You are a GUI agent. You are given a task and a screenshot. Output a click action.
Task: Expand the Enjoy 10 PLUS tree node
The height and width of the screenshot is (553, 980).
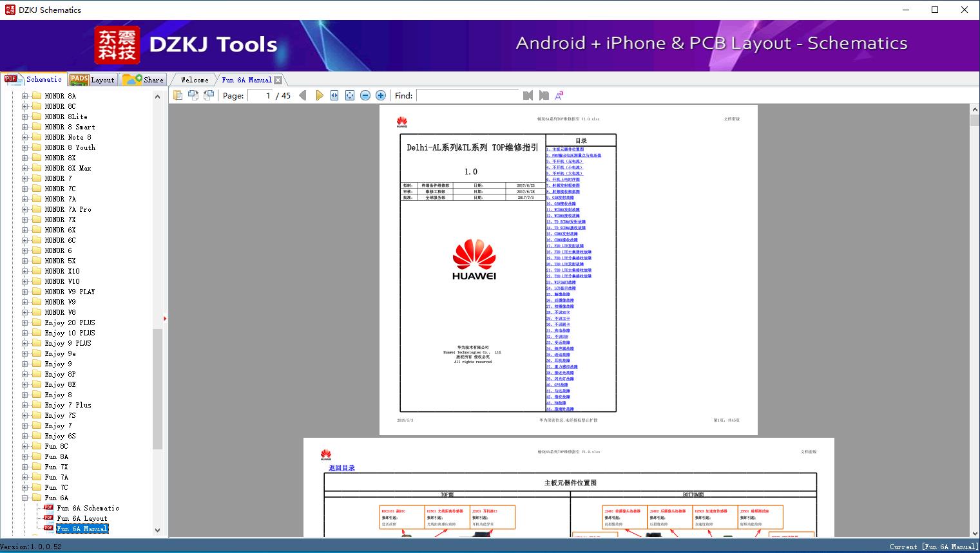(24, 333)
